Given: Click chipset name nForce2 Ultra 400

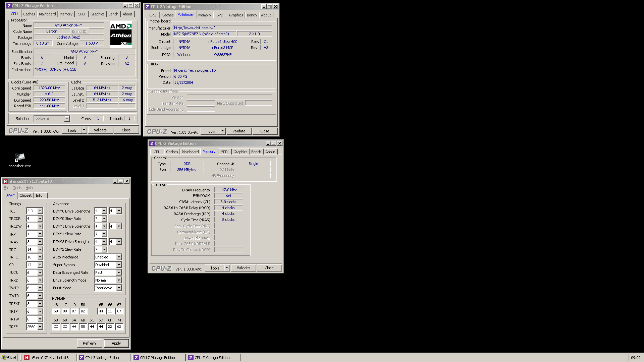Looking at the screenshot, I should pos(223,42).
